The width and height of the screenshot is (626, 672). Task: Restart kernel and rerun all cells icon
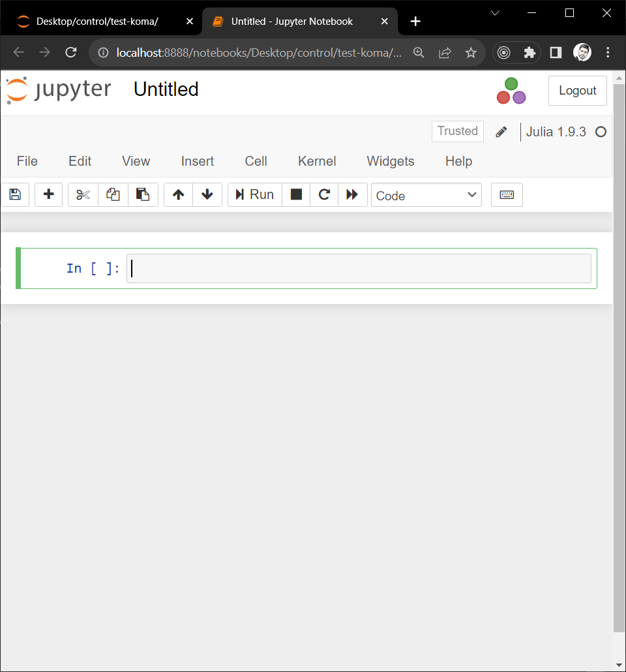point(352,195)
